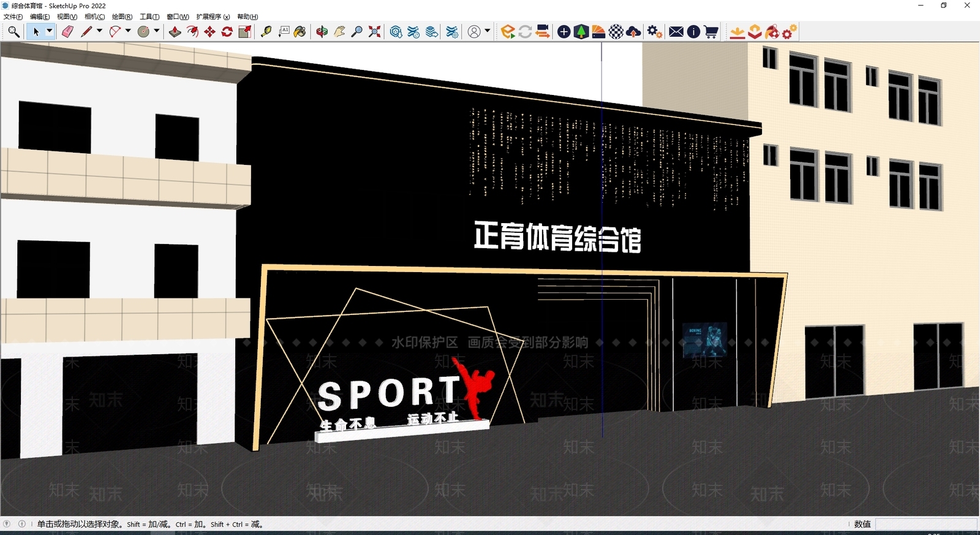Open the 编辑(E) menu

point(40,17)
